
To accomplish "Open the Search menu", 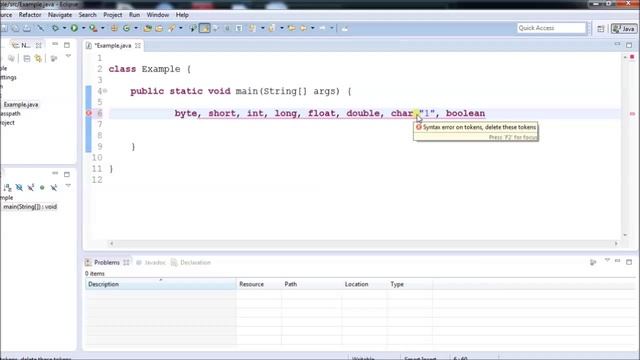I will pyautogui.click(x=87, y=15).
